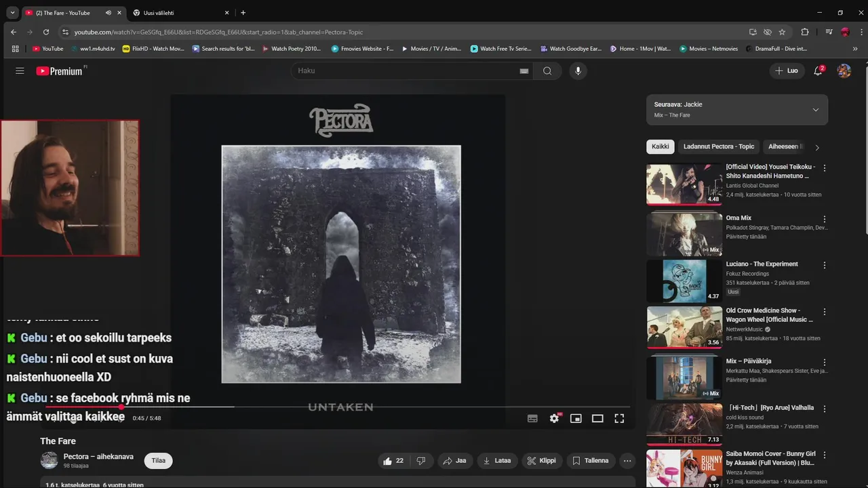Open the player settings gear

[554, 418]
